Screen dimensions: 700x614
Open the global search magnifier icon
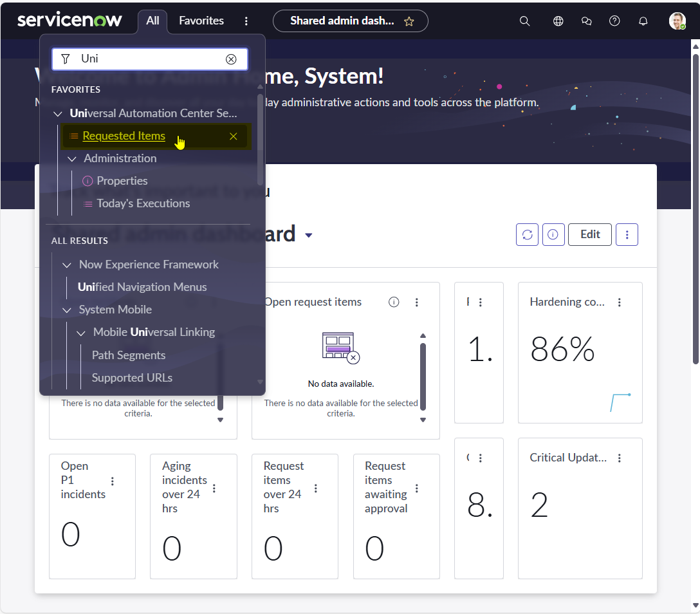point(524,21)
